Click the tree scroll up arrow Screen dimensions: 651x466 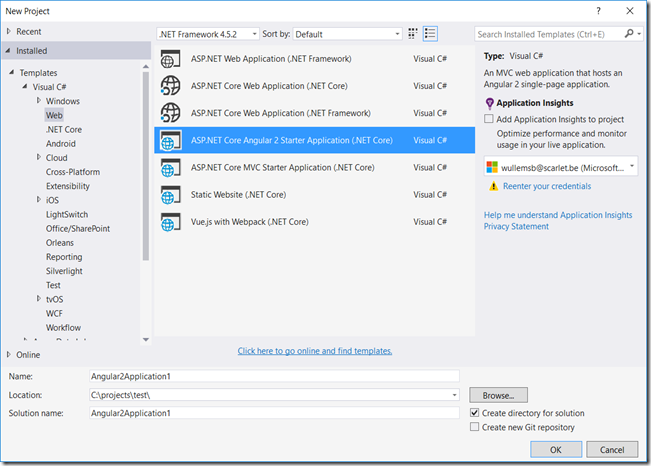[x=146, y=66]
